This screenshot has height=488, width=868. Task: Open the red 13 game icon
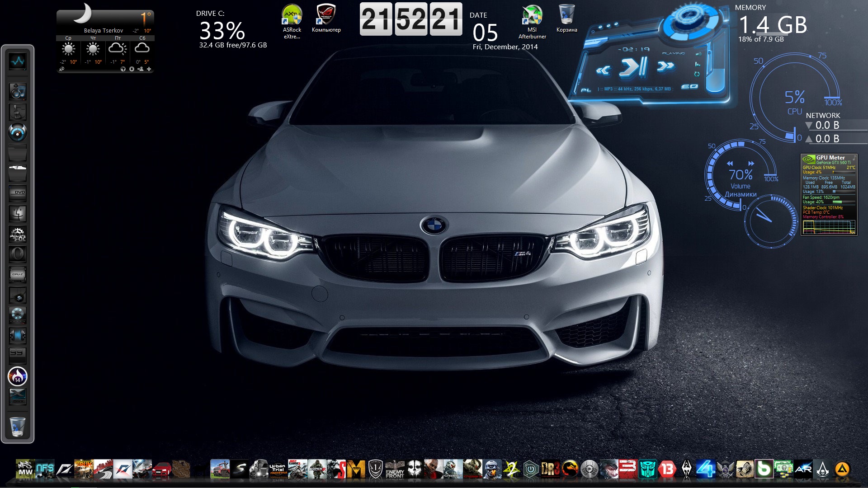(x=667, y=469)
